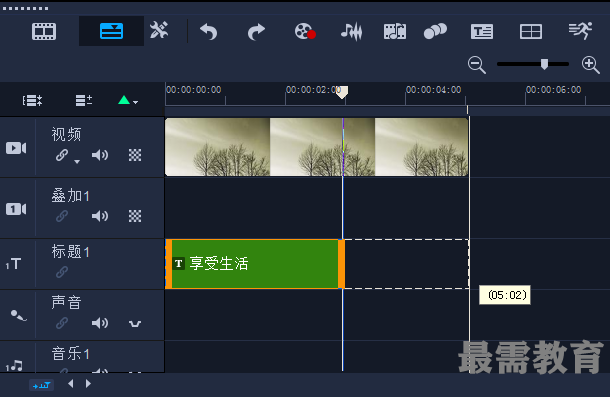This screenshot has width=610, height=397.
Task: Click the ruler at 00:00:00:00
Action: (x=193, y=90)
